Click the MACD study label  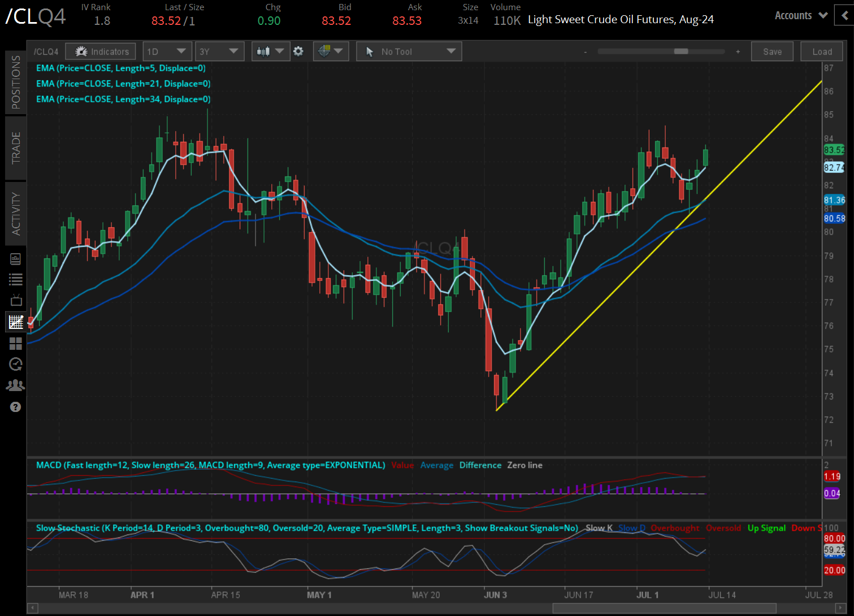coord(210,465)
